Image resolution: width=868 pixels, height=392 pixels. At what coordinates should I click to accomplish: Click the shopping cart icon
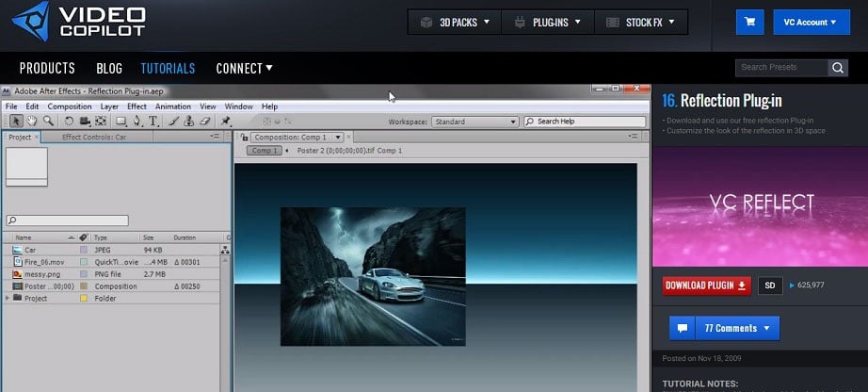pos(749,23)
